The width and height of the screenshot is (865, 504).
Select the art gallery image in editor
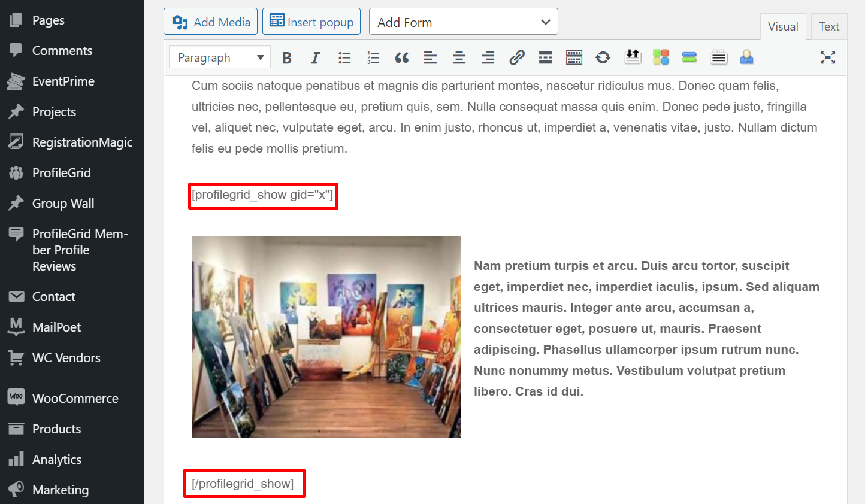pos(326,337)
